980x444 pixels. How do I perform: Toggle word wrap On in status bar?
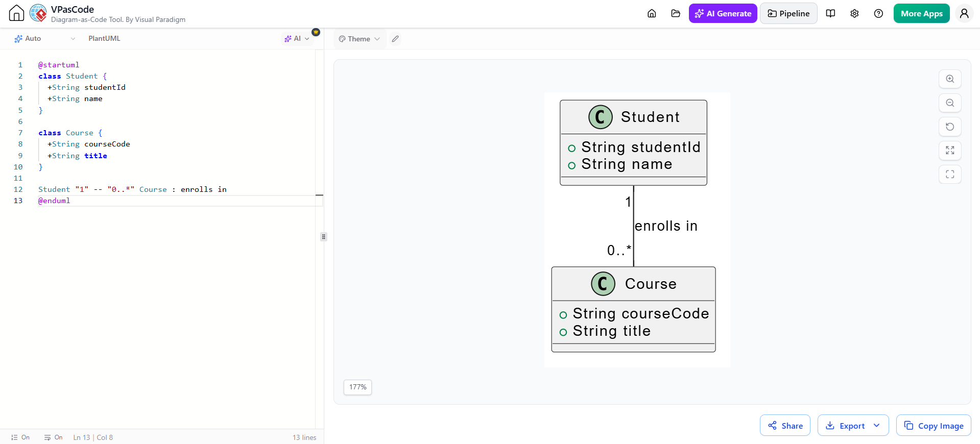[53, 437]
